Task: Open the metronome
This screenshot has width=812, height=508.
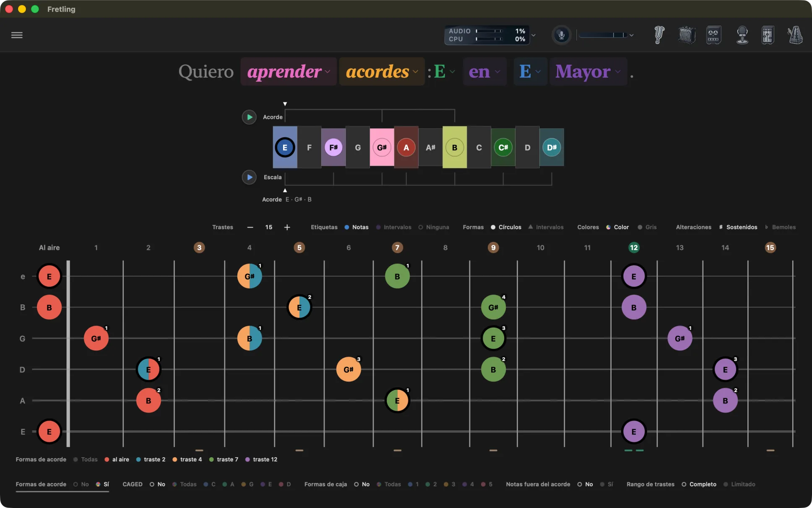Action: [795, 35]
